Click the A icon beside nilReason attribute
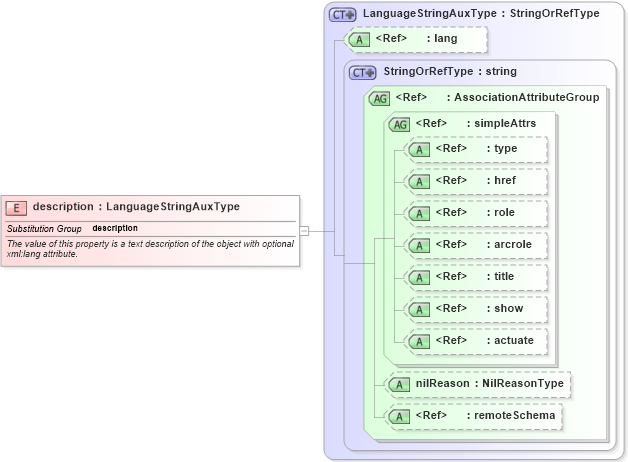Screen dimensions: 628x462 (x=399, y=385)
